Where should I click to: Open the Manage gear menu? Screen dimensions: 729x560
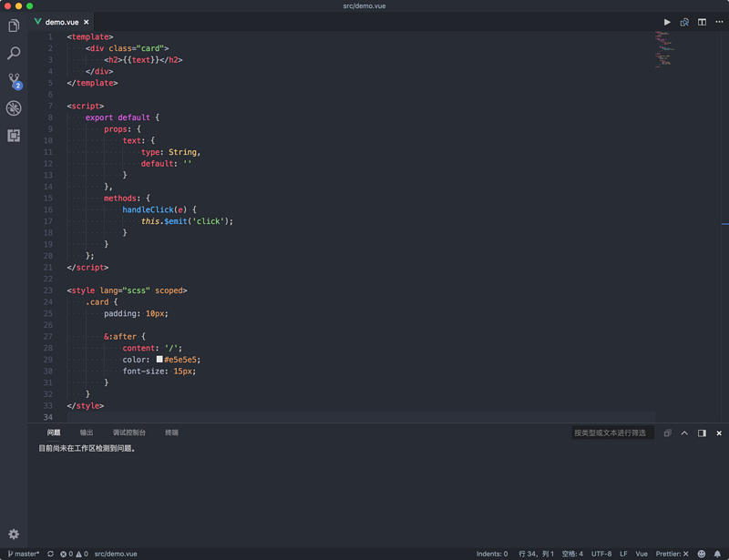14,534
